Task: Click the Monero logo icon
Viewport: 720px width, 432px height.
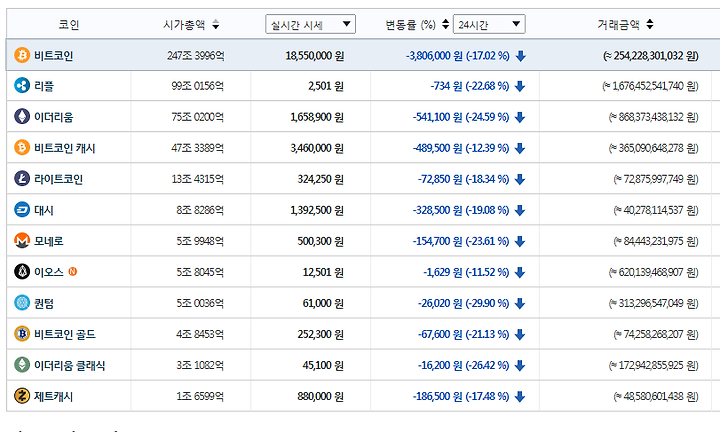Action: pyautogui.click(x=22, y=241)
